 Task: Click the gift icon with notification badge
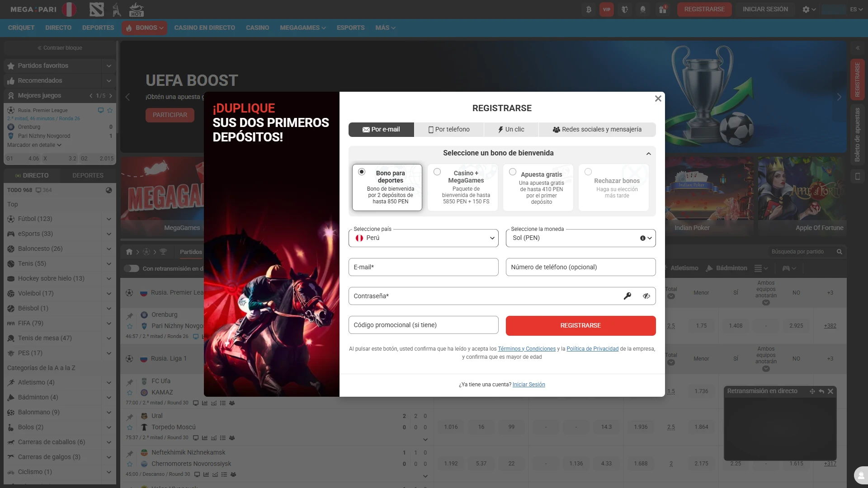click(663, 9)
